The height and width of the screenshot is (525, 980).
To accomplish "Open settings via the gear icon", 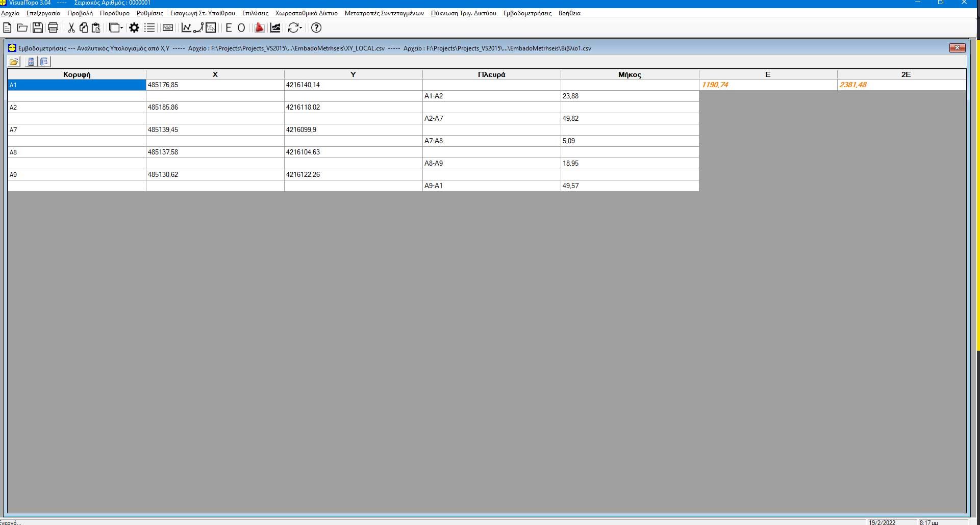I will click(x=134, y=28).
